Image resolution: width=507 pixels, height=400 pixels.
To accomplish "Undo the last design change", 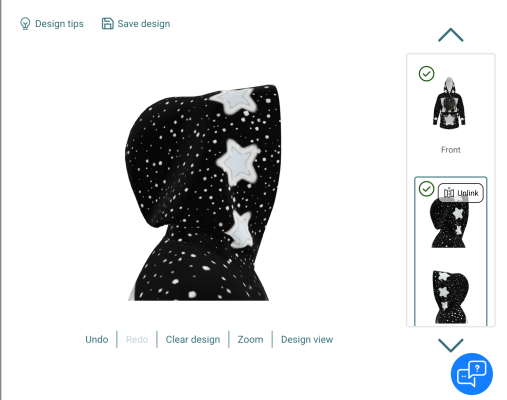I will point(97,339).
